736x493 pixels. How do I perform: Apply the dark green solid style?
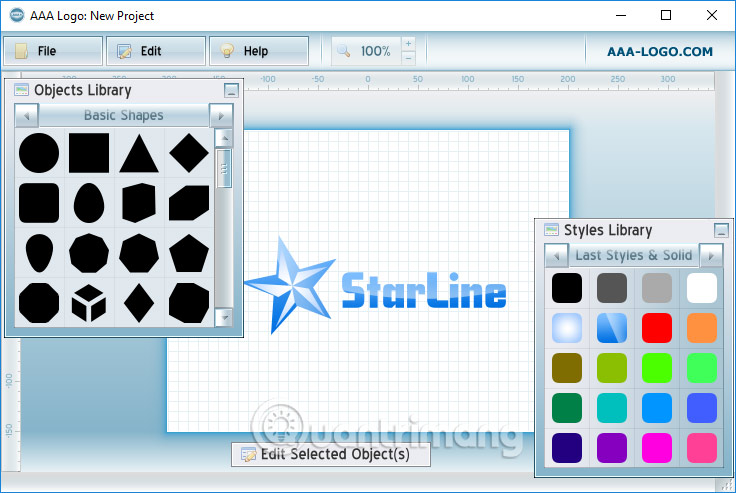pyautogui.click(x=567, y=408)
